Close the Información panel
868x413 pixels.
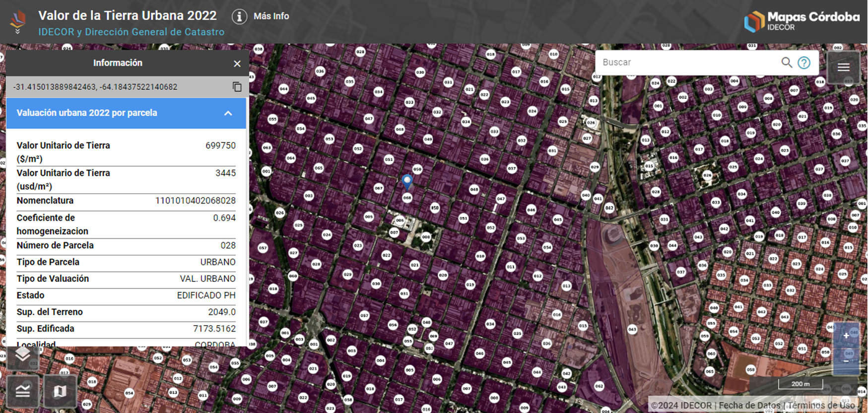[237, 64]
